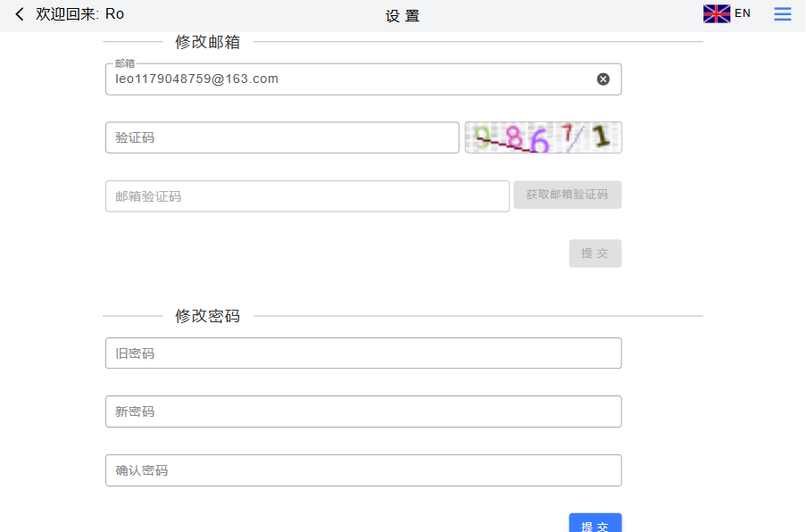Click the small 邮箱 floating field label
806x532 pixels.
(x=125, y=63)
